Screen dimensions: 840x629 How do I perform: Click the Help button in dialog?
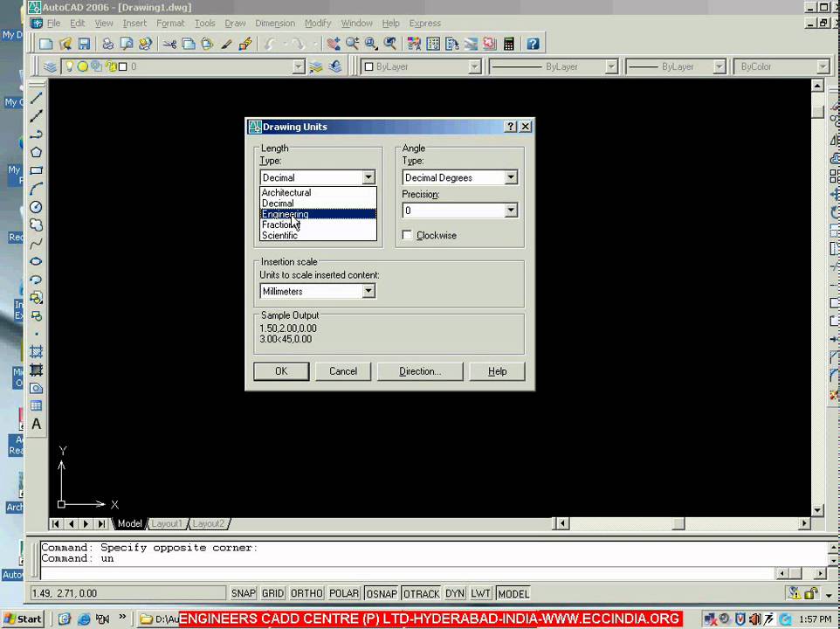(497, 371)
